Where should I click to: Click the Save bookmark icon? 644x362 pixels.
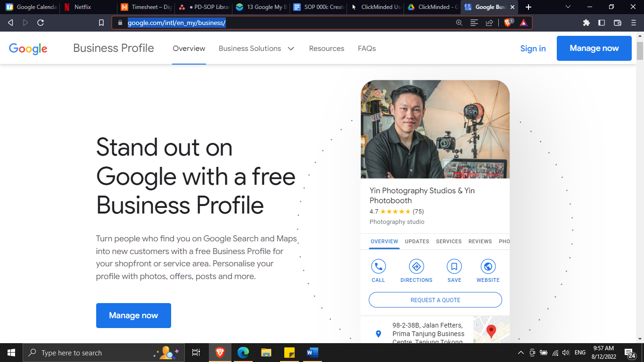[x=454, y=267]
